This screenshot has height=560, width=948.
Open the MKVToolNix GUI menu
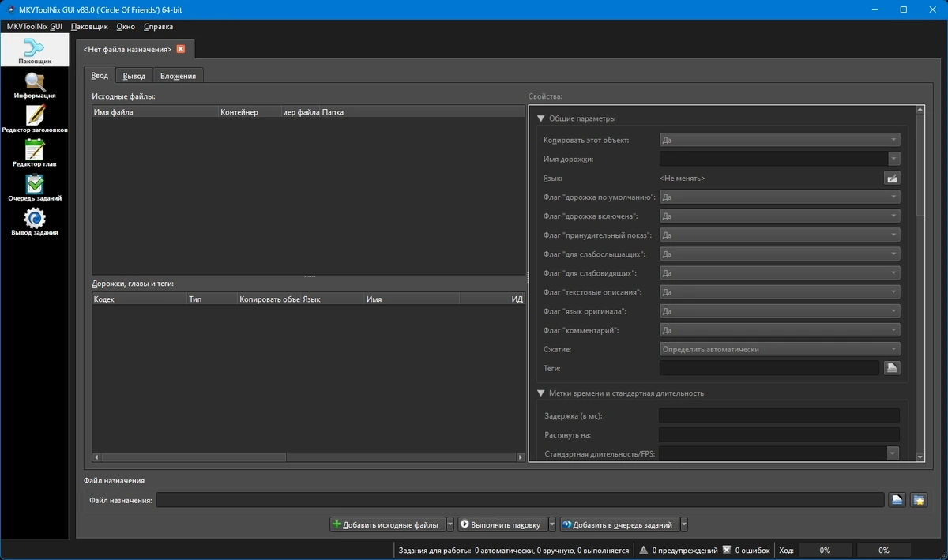(x=34, y=26)
